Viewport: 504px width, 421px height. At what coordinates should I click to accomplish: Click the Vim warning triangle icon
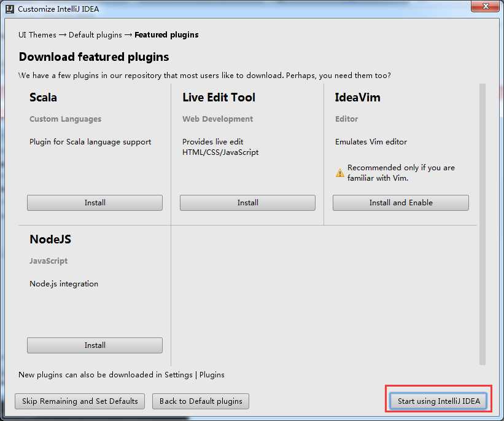[339, 173]
